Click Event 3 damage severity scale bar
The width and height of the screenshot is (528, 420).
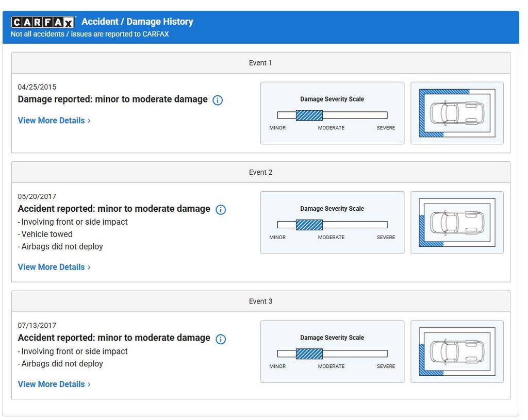tap(332, 354)
